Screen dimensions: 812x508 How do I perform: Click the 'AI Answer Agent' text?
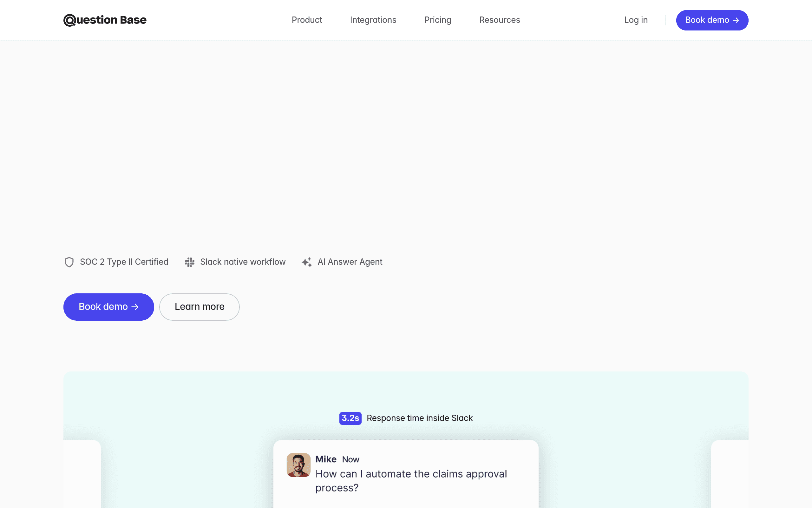pos(350,262)
